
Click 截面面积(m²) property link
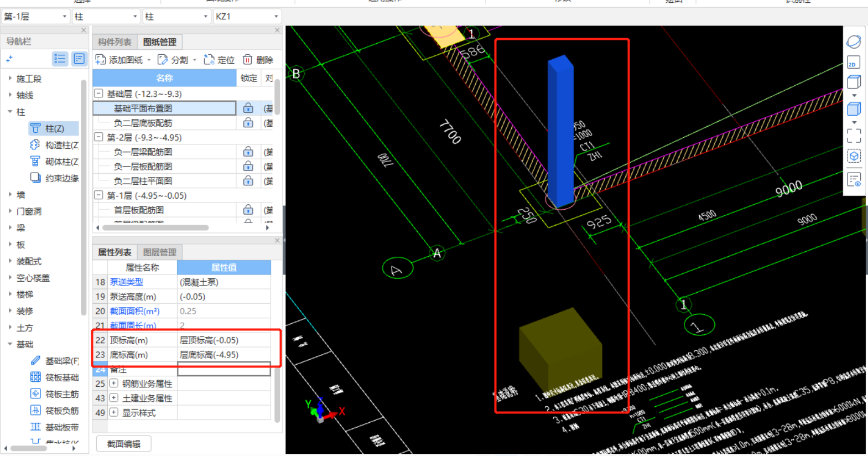click(x=134, y=311)
